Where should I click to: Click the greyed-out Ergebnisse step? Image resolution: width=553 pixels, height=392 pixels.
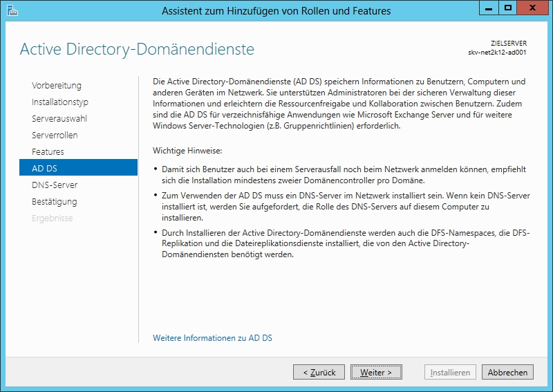point(52,218)
